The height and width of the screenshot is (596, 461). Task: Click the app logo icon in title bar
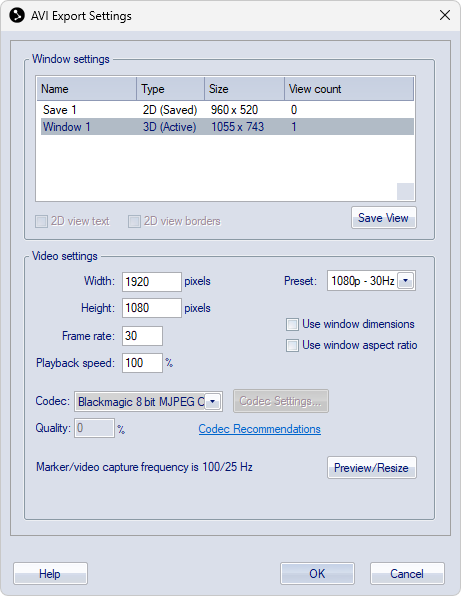[x=17, y=16]
